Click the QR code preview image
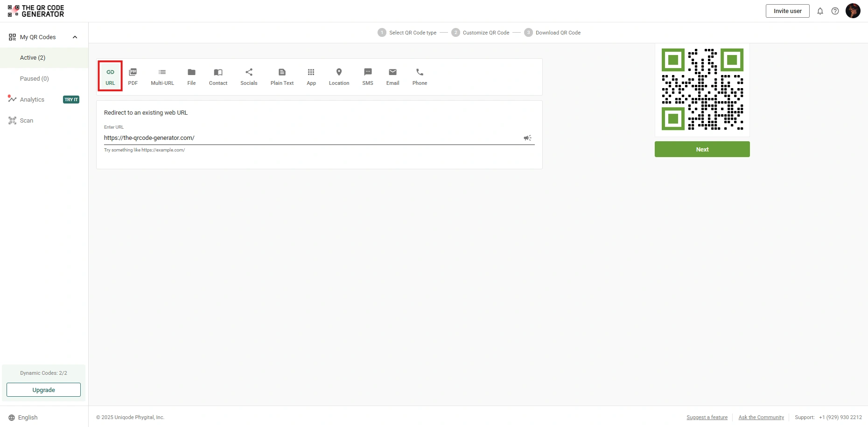 click(x=702, y=90)
